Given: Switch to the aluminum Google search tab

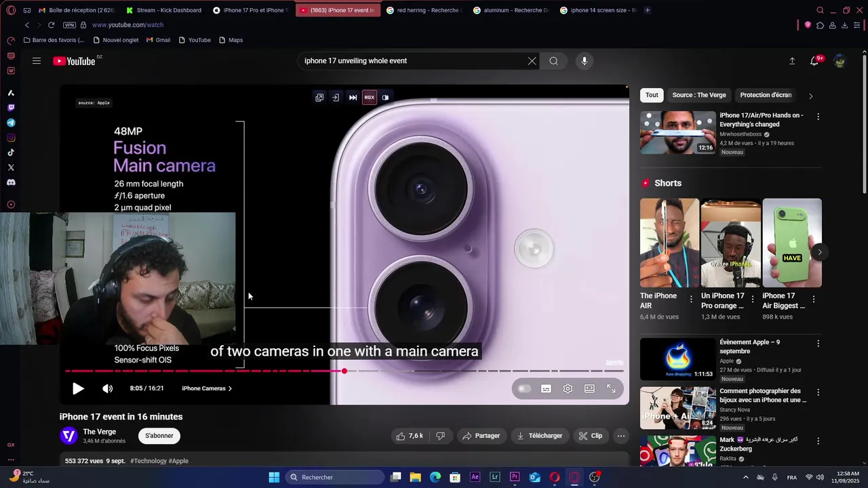Looking at the screenshot, I should pos(512,10).
